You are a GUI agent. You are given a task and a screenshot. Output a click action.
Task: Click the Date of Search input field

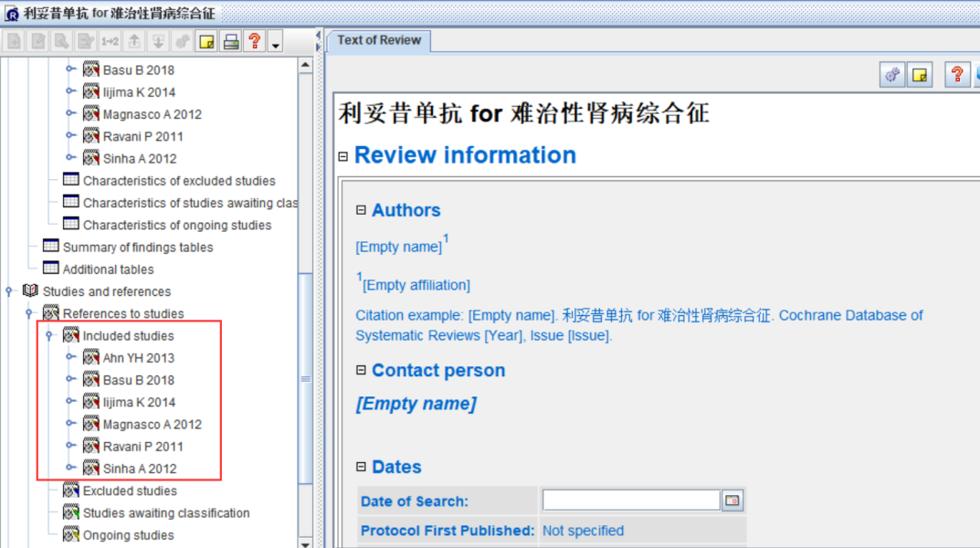(630, 500)
